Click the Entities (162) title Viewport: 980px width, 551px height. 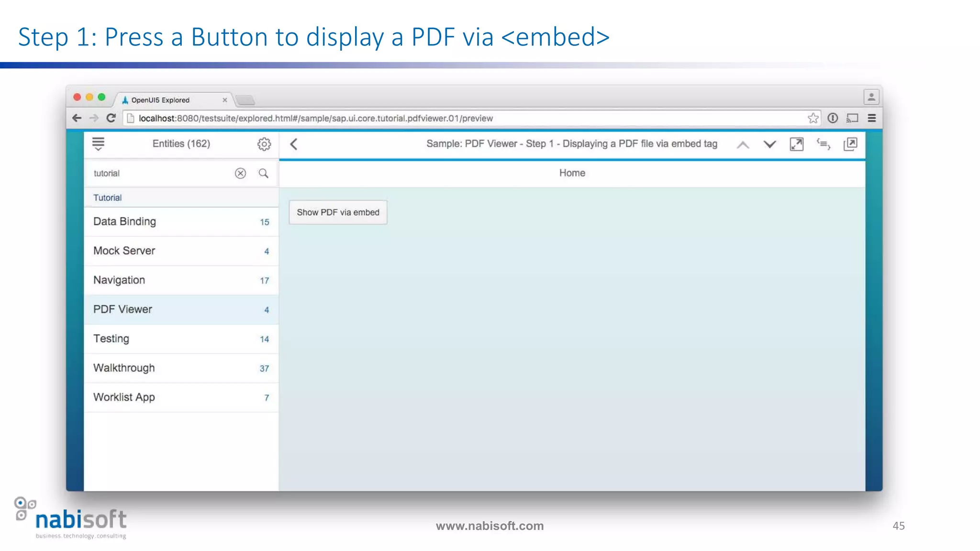tap(181, 143)
